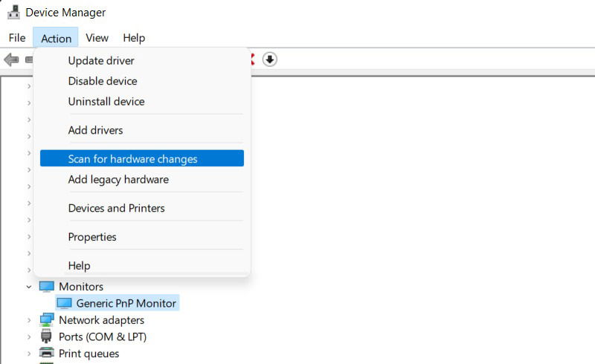Image resolution: width=595 pixels, height=364 pixels.
Task: Open the View menu
Action: pyautogui.click(x=97, y=38)
